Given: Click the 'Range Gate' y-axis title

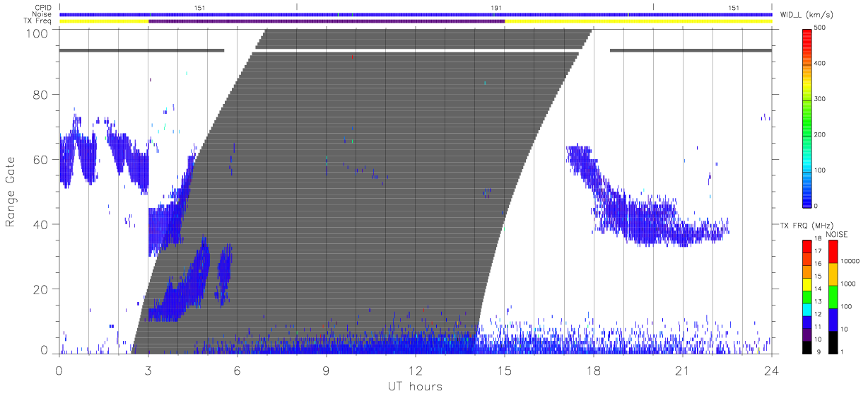Looking at the screenshot, I should click(x=11, y=192).
